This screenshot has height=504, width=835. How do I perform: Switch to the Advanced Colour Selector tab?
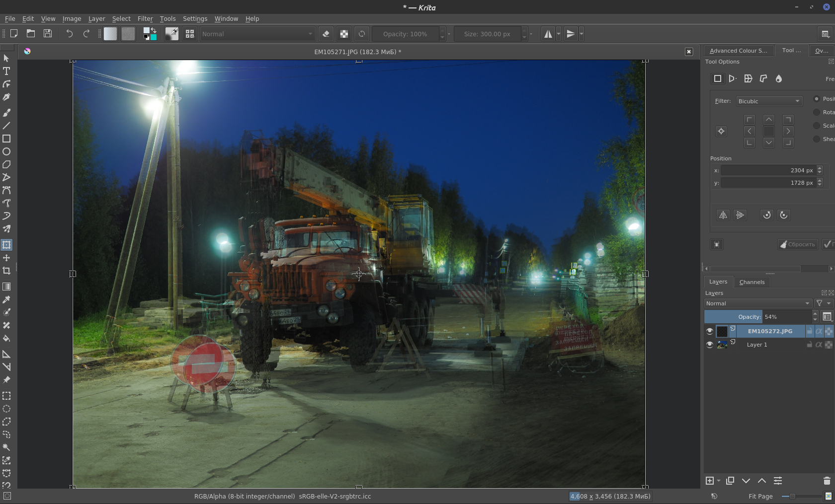(738, 51)
